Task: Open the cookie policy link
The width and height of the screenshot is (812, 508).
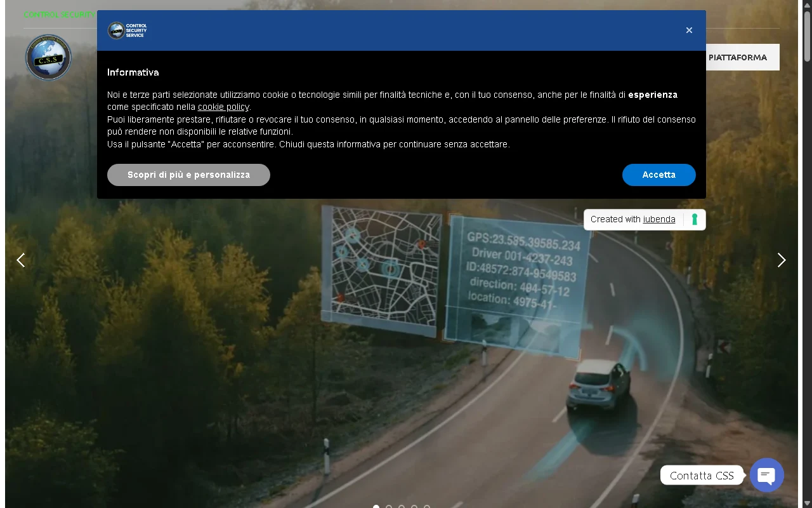Action: tap(223, 107)
